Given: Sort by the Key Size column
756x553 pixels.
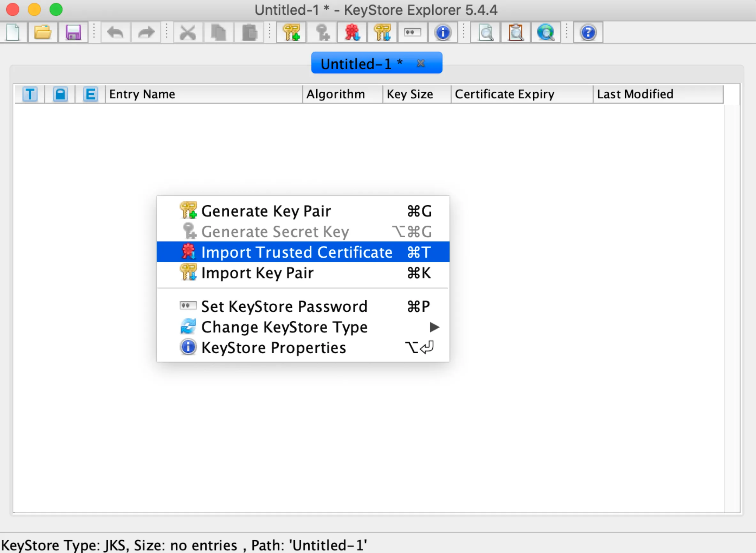Looking at the screenshot, I should (417, 94).
